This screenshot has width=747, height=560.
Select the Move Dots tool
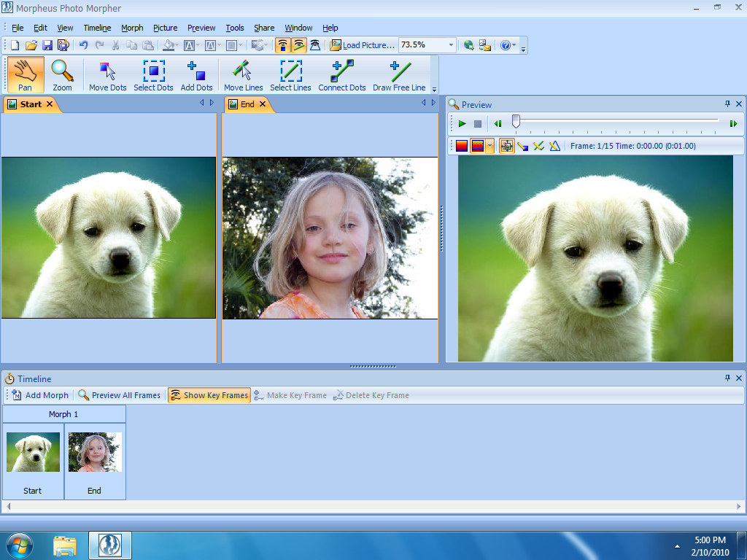click(x=108, y=76)
